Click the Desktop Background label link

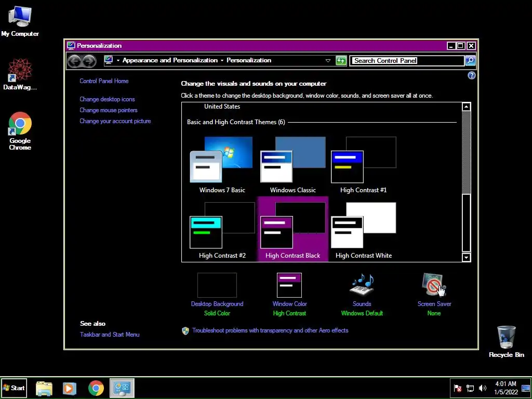217,303
